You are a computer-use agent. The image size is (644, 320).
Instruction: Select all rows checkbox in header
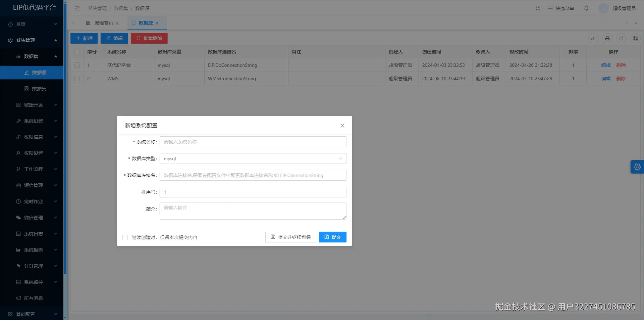[x=77, y=52]
